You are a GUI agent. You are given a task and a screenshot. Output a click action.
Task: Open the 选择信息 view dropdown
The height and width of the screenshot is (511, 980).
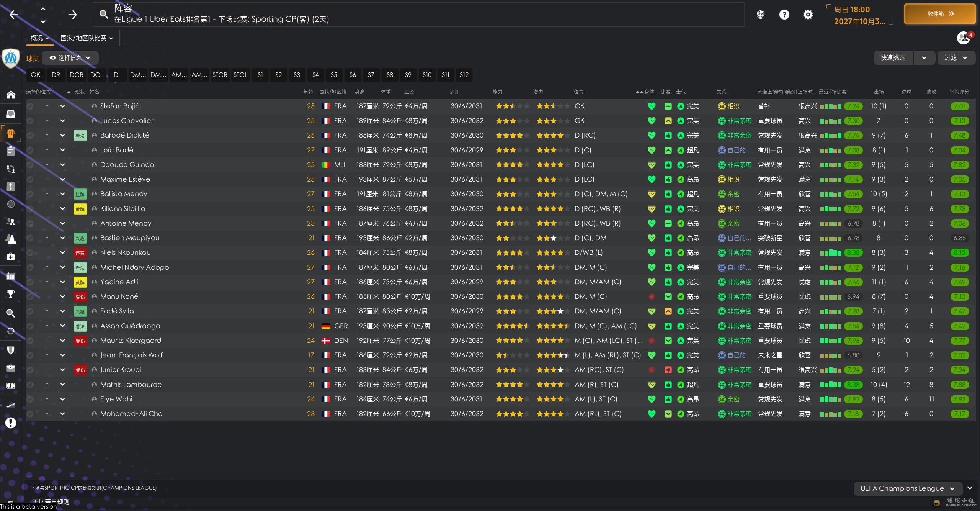click(x=70, y=58)
